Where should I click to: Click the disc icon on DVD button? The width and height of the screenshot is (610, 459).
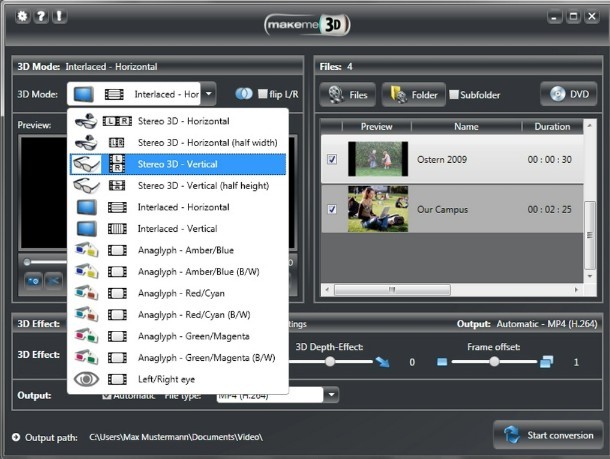[557, 94]
